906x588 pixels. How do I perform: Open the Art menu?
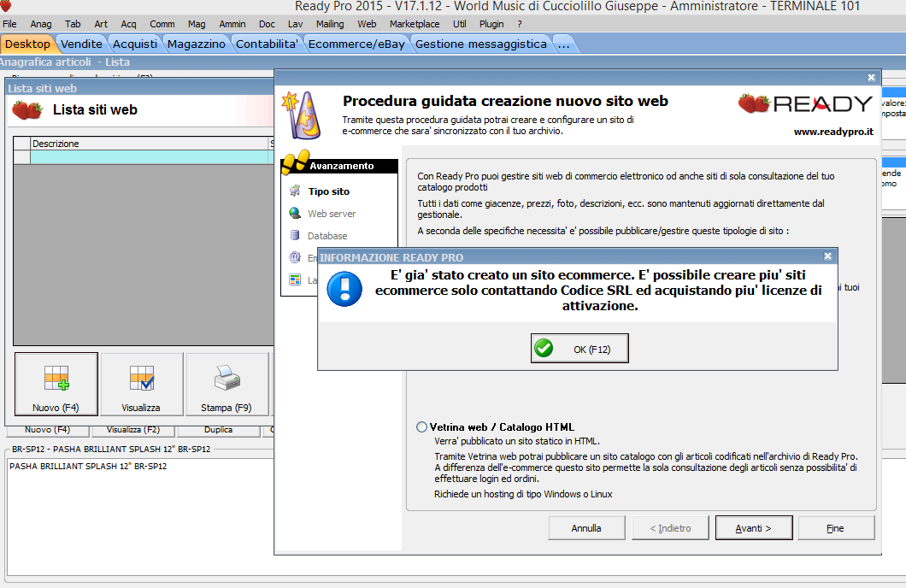101,24
